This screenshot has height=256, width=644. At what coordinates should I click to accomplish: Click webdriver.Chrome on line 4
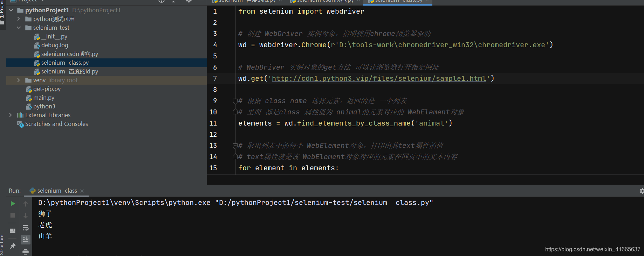[x=293, y=45]
